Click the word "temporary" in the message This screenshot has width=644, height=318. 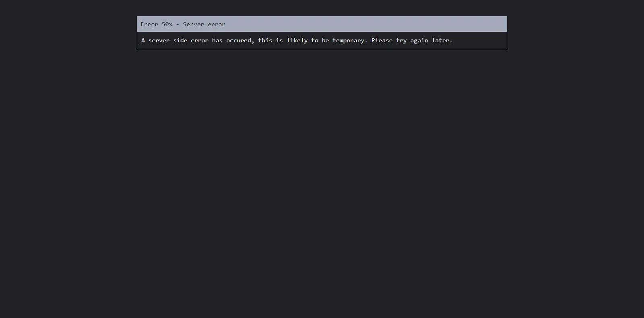click(x=349, y=40)
